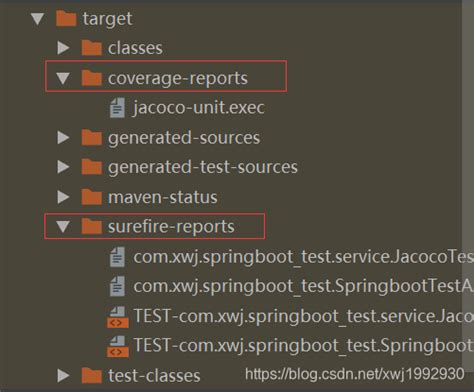Collapse the surefire-reports folder arrow
Screen dimensions: 474x392
(63, 227)
